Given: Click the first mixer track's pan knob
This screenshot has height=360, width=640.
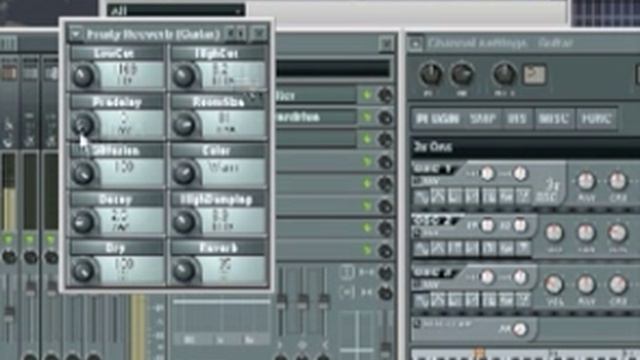Looking at the screenshot, I should click(9, 257).
